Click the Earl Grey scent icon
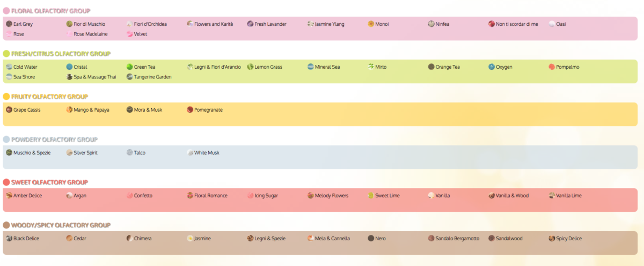This screenshot has height=266, width=644. [x=9, y=24]
